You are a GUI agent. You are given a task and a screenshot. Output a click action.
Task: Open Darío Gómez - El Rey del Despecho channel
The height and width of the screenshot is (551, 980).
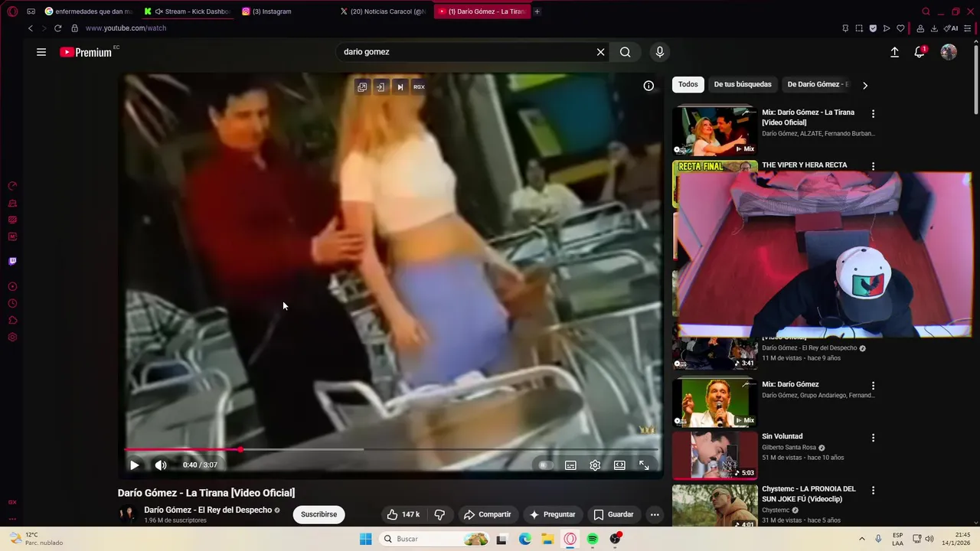point(208,510)
